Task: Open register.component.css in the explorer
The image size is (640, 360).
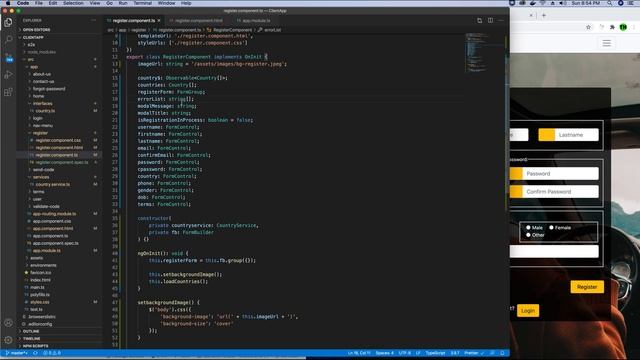Action: [59, 140]
